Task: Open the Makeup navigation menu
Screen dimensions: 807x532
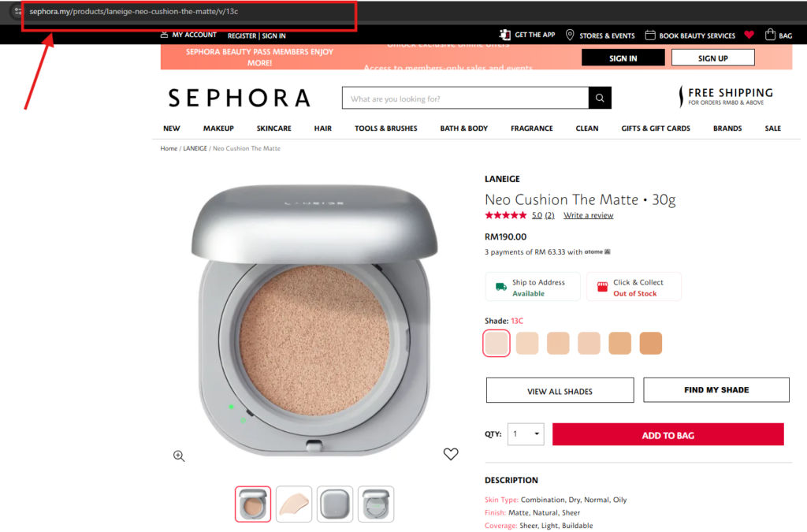Action: coord(218,128)
